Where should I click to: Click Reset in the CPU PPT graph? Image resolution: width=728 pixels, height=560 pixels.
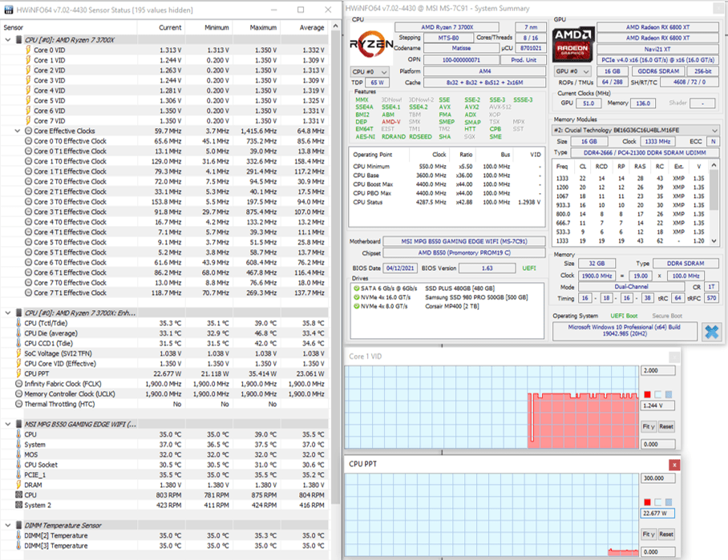pyautogui.click(x=665, y=534)
